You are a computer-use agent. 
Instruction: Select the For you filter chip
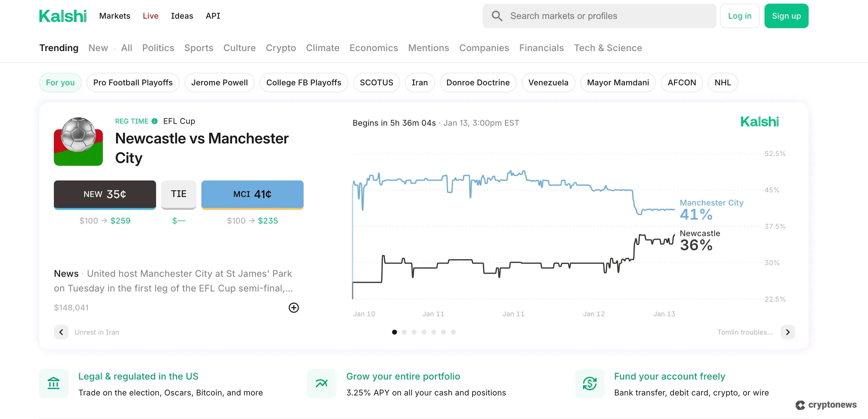click(x=60, y=83)
